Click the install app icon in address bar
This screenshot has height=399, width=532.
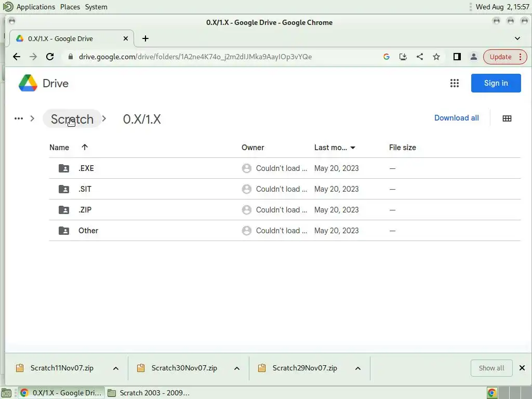403,57
